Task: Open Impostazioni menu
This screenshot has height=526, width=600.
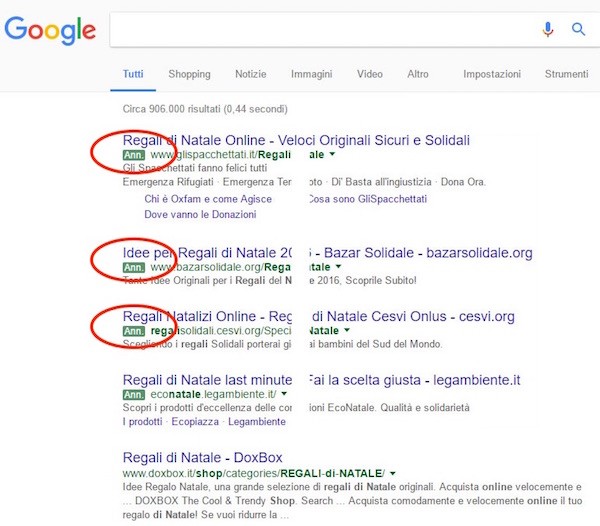Action: pyautogui.click(x=492, y=74)
